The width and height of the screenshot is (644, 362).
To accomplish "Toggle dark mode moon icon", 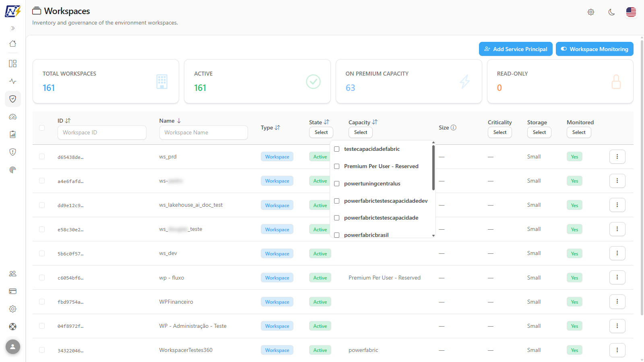I will pyautogui.click(x=611, y=12).
